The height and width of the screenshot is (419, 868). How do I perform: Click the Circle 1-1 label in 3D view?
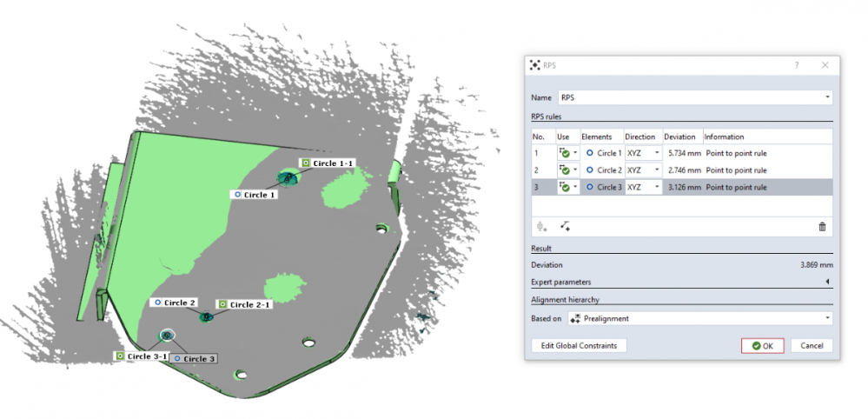(x=328, y=163)
